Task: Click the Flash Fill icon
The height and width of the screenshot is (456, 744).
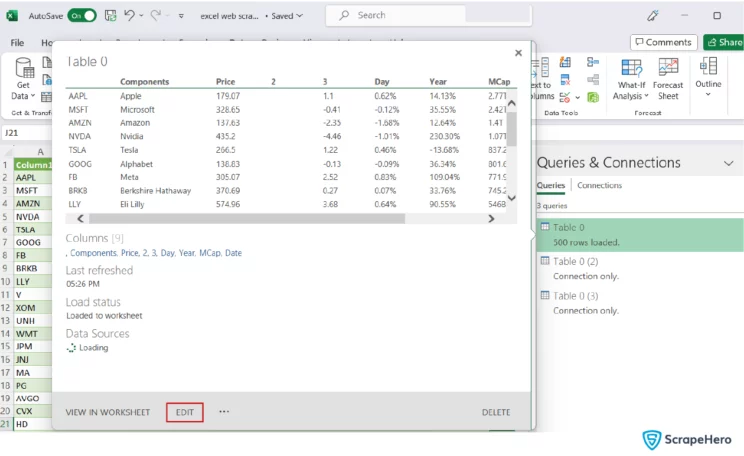Action: tap(565, 62)
